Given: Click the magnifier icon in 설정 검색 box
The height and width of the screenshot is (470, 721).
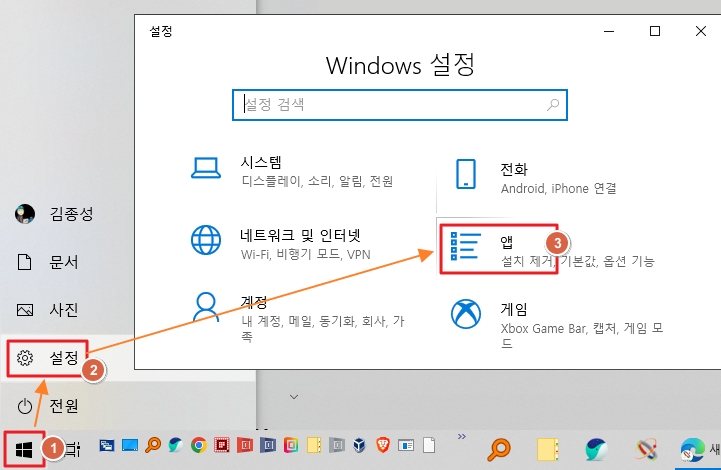Looking at the screenshot, I should pos(553,105).
